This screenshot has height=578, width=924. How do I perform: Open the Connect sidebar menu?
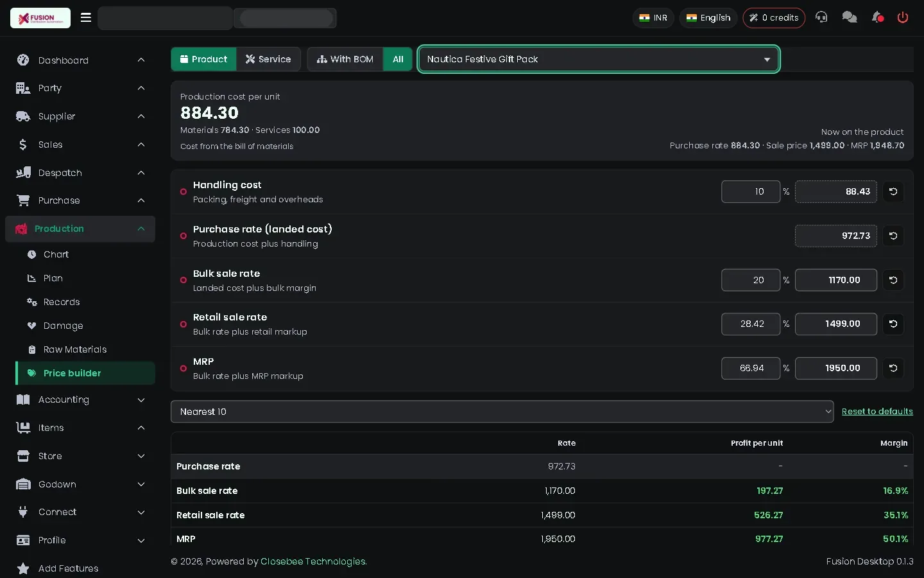80,512
